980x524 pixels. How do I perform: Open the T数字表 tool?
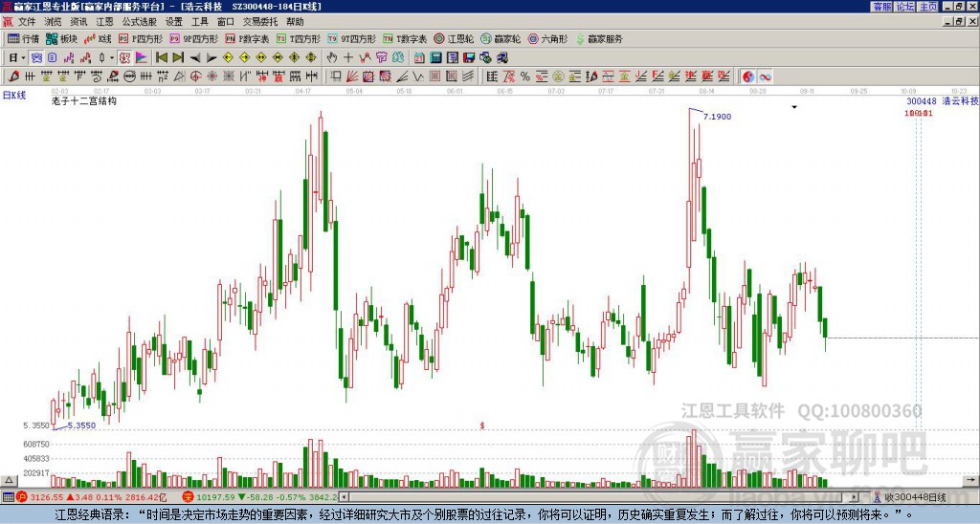tap(405, 38)
